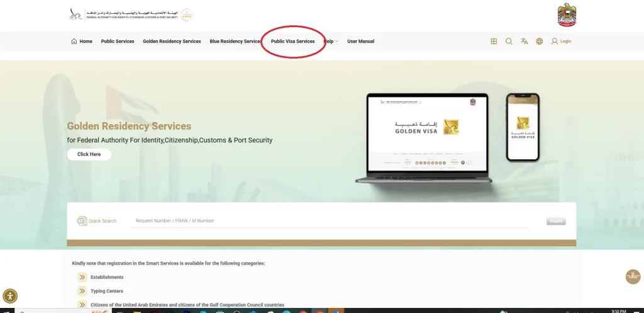The width and height of the screenshot is (644, 313).
Task: Click the phone Golden Visa image
Action: pos(523,127)
